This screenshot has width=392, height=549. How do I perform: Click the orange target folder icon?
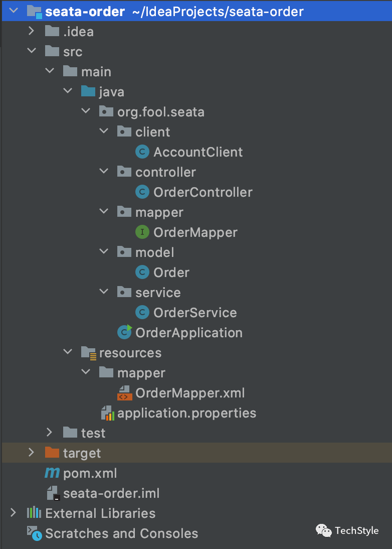pos(52,452)
